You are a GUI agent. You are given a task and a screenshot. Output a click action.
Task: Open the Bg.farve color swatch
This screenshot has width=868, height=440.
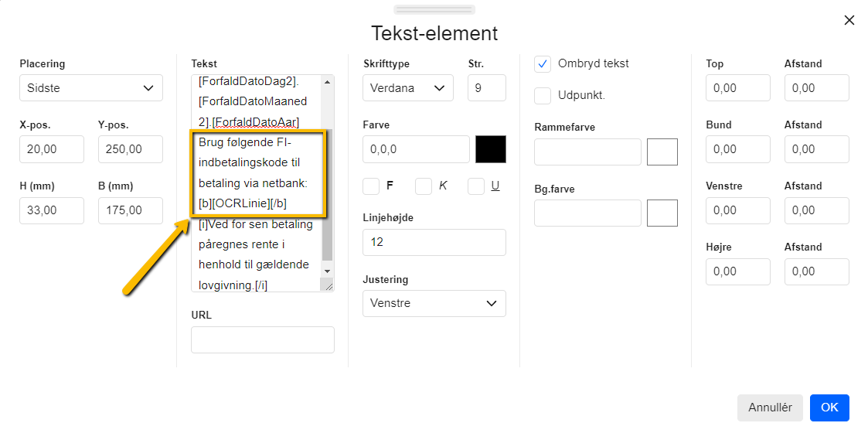pyautogui.click(x=662, y=213)
